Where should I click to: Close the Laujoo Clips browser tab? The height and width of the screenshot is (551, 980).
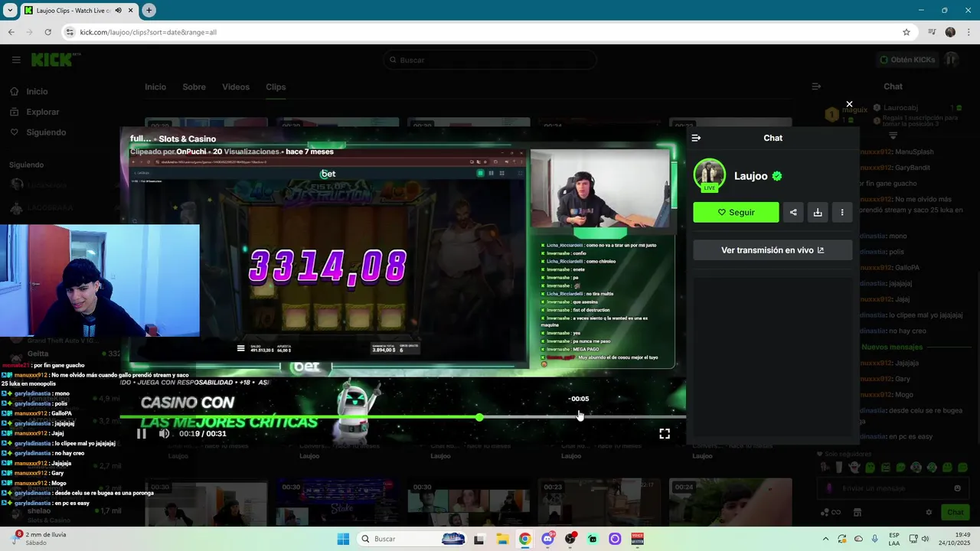(x=129, y=11)
